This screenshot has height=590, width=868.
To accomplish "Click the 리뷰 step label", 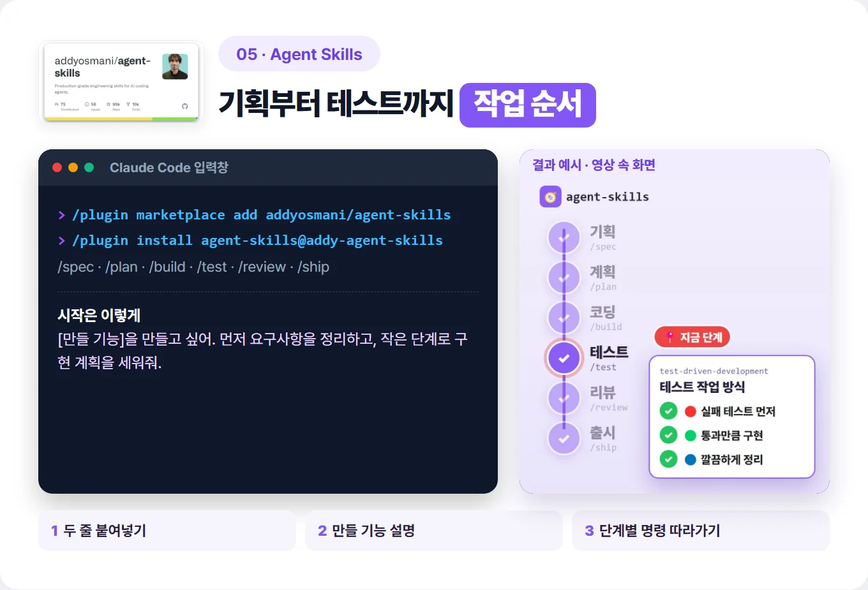I will [602, 392].
